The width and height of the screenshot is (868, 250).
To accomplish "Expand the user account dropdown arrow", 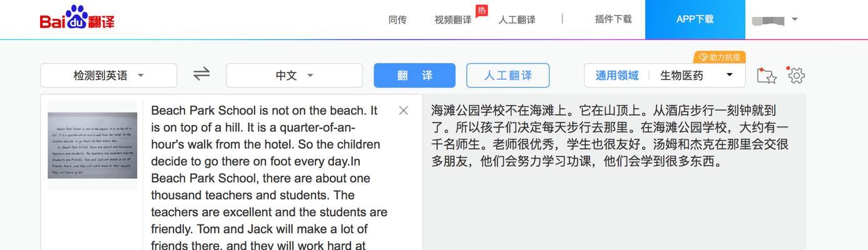I will point(795,19).
